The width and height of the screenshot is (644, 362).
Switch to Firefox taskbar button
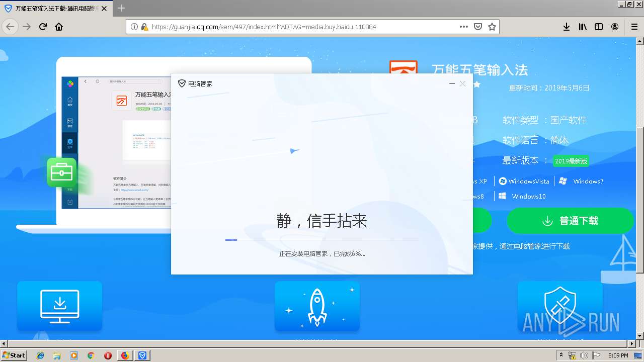tap(125, 355)
